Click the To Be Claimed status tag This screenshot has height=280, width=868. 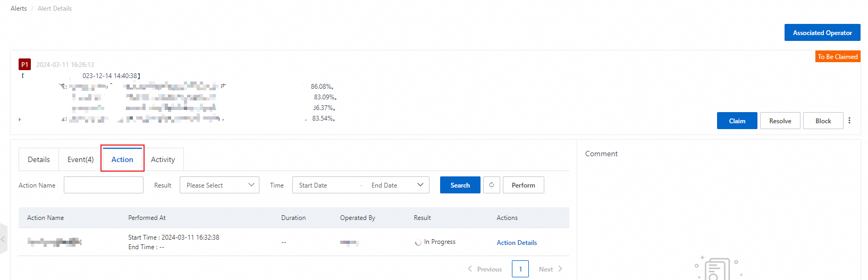pos(838,56)
